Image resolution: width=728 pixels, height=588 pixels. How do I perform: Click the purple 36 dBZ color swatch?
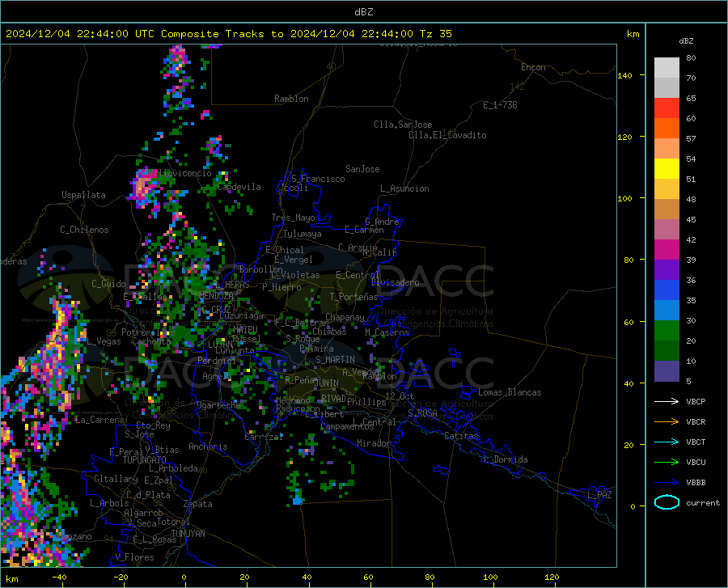(667, 270)
